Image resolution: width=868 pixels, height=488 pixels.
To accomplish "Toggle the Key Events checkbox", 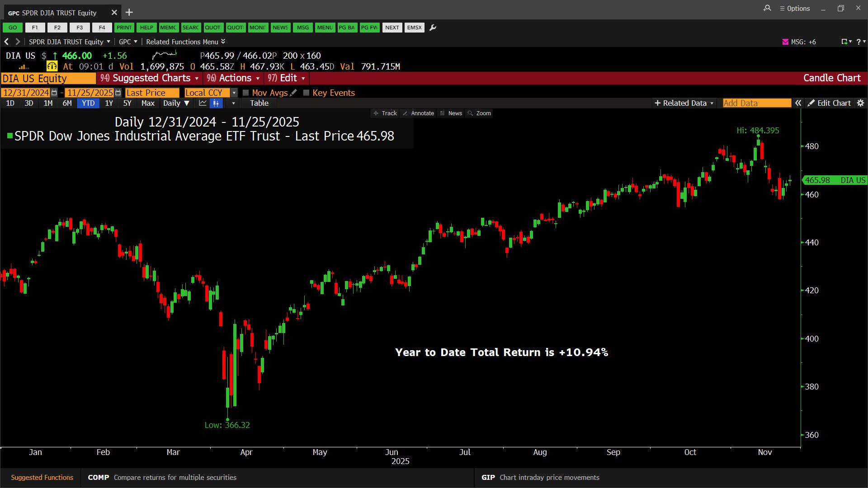I will [306, 93].
